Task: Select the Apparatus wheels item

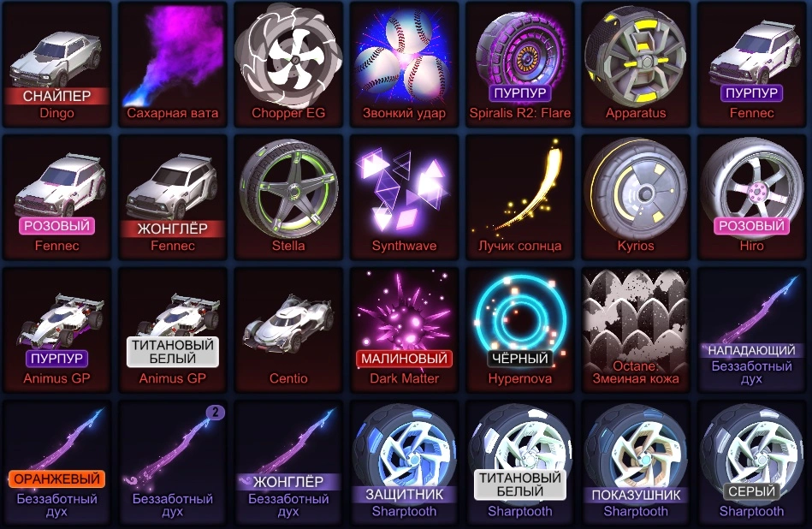Action: 636,64
